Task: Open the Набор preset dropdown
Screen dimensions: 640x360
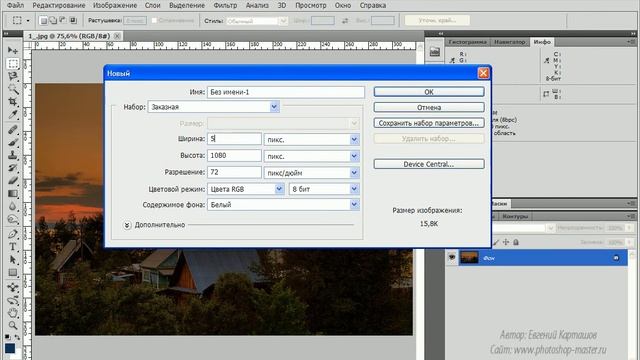Action: pyautogui.click(x=274, y=107)
